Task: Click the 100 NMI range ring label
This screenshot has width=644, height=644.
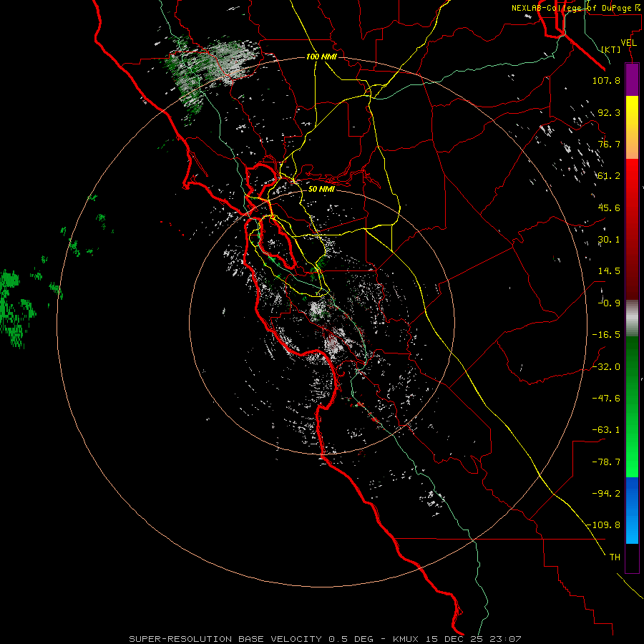Action: pos(321,57)
